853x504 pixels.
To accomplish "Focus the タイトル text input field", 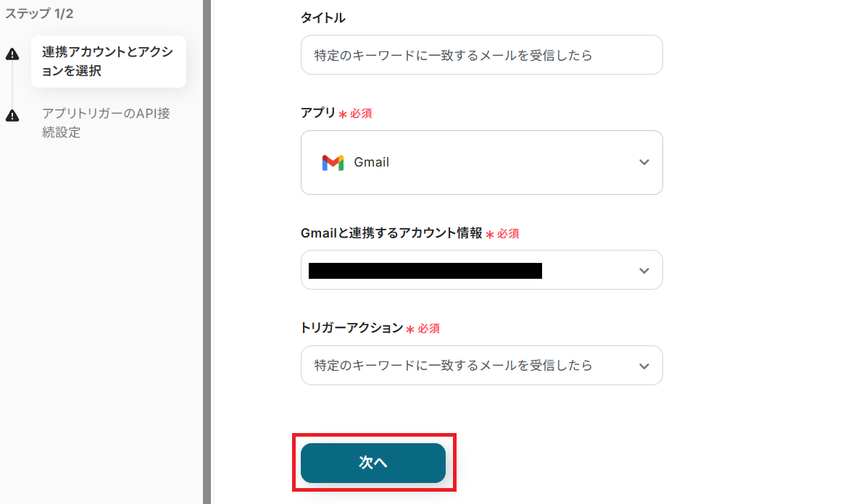I will pos(481,55).
